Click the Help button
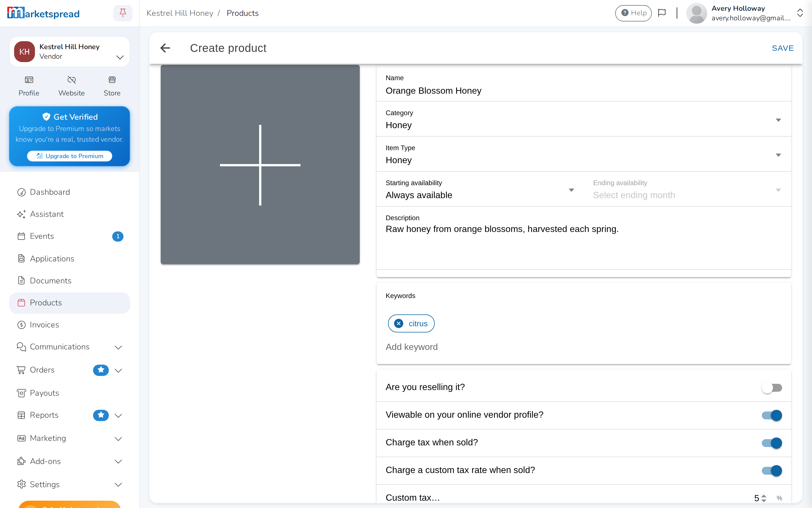 [x=633, y=13]
